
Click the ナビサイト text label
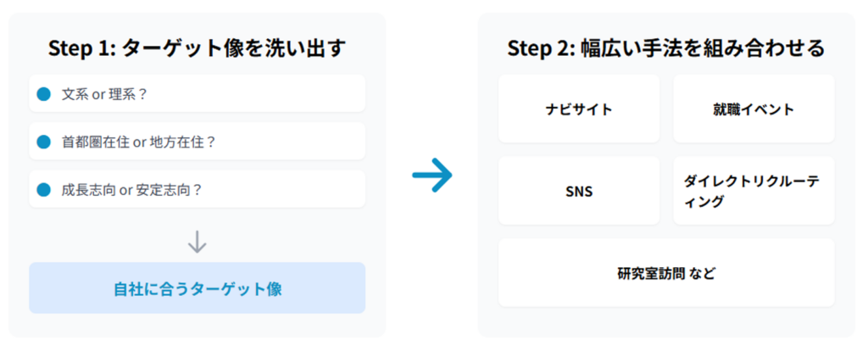coord(579,109)
